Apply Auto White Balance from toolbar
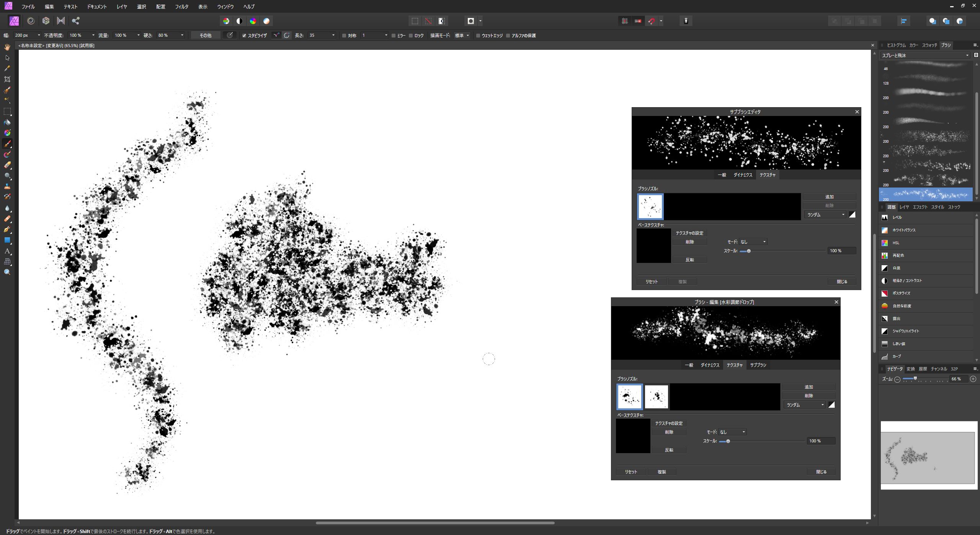Image resolution: width=980 pixels, height=535 pixels. click(x=266, y=21)
